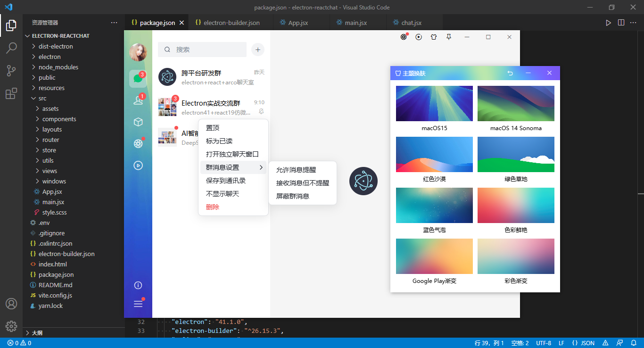Open 群消息设置 submenu entry

[x=233, y=167]
